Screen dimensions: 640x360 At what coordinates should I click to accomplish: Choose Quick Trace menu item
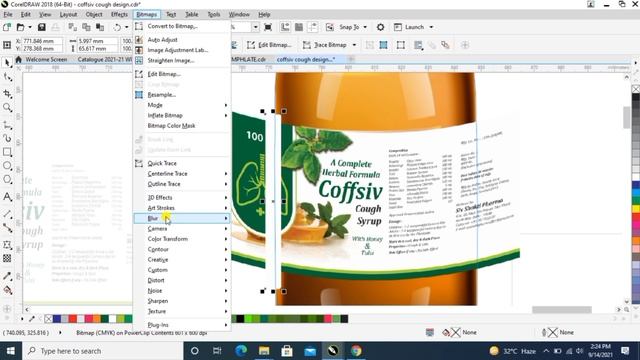coord(182,163)
